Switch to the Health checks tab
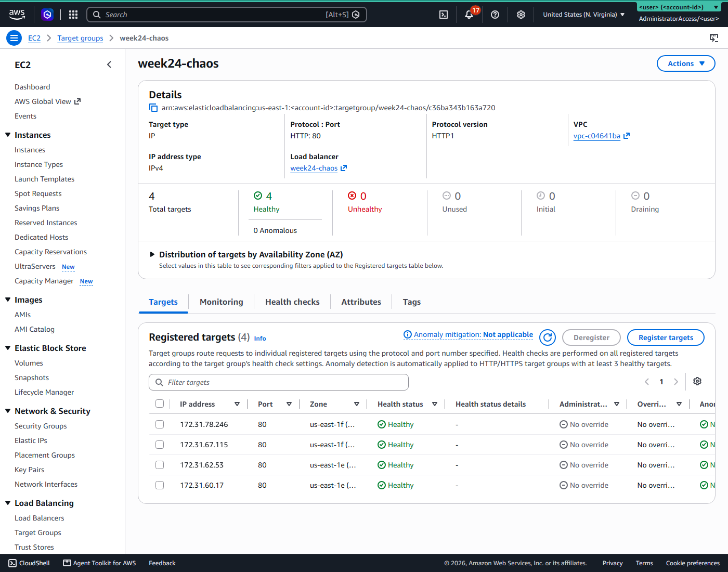This screenshot has height=572, width=728. (x=292, y=302)
